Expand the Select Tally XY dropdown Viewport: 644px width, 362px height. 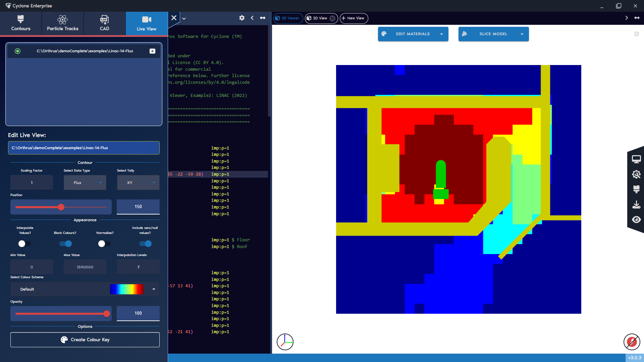[x=138, y=182]
